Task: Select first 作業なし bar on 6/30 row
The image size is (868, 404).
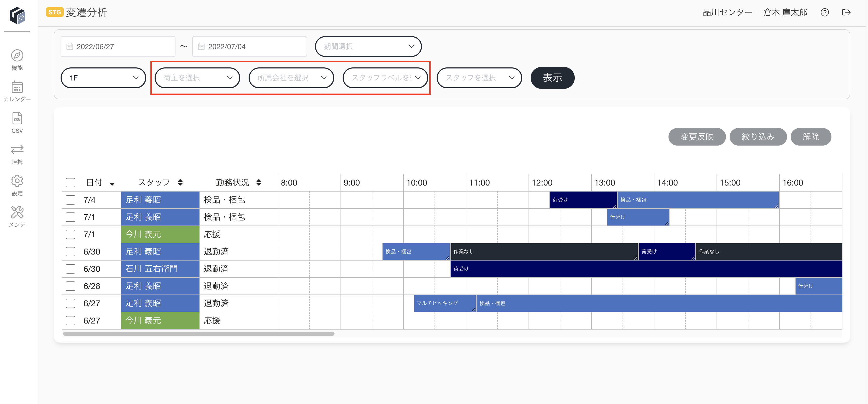Action: (544, 252)
